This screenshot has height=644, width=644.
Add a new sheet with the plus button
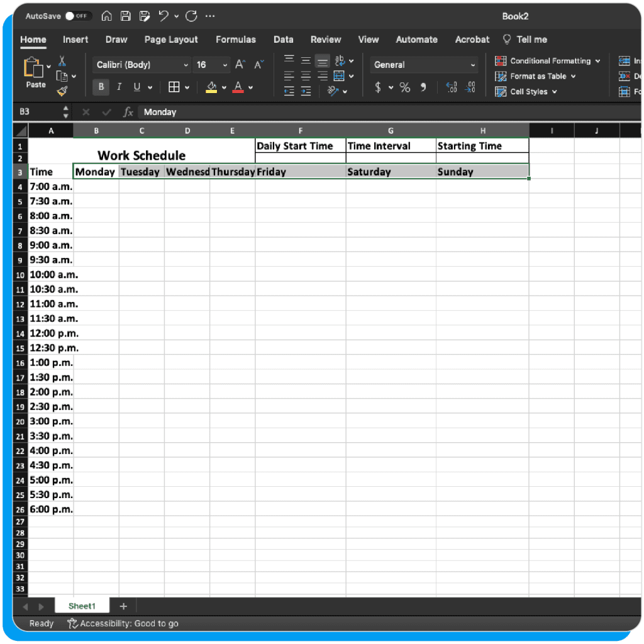123,606
